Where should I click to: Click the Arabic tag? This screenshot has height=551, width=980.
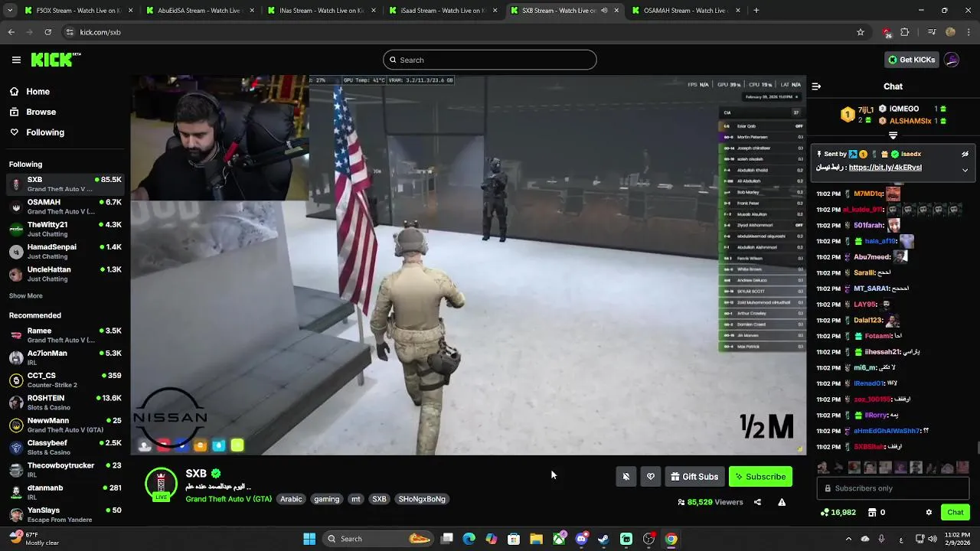[291, 499]
